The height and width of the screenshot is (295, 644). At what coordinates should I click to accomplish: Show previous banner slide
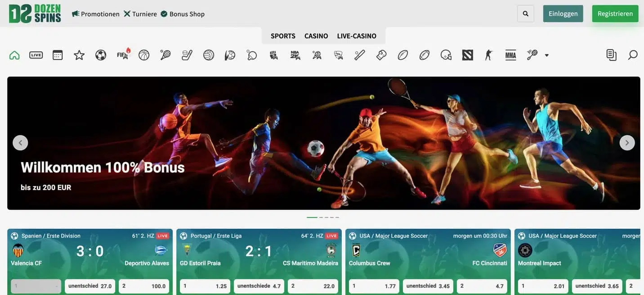(x=20, y=143)
